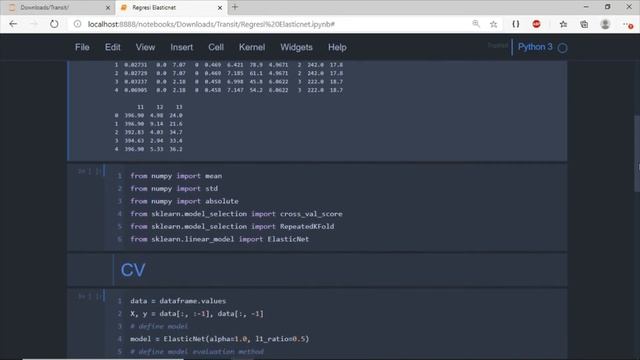Open the View menu
Viewport: 640px width, 360px height.
[x=145, y=47]
